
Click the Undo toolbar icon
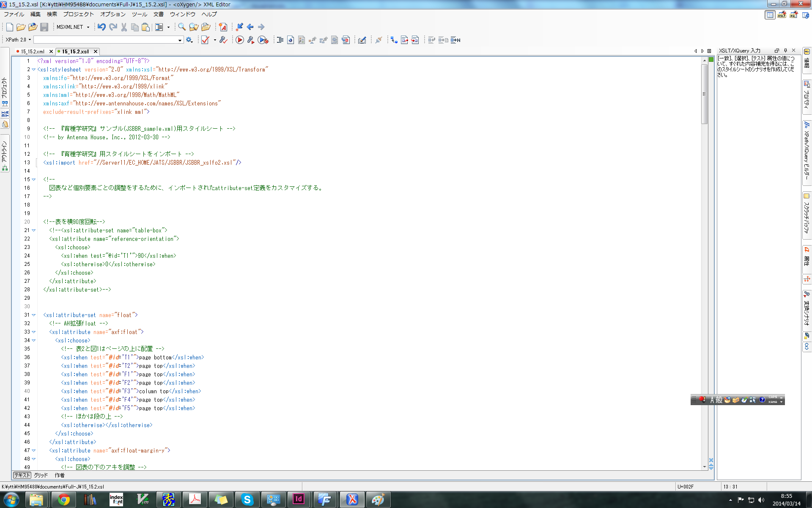[x=101, y=27]
